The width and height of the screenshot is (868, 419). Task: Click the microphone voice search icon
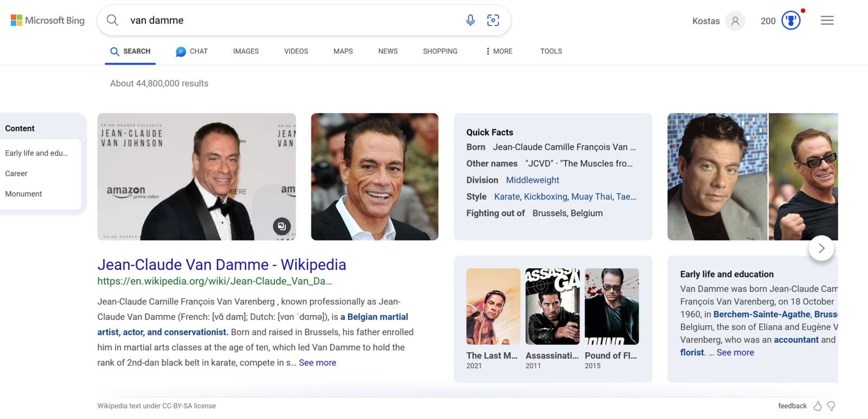470,21
